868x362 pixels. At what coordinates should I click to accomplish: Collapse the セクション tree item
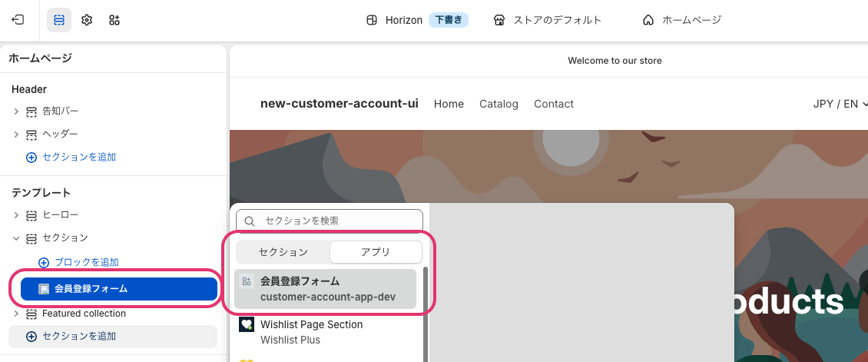(16, 238)
